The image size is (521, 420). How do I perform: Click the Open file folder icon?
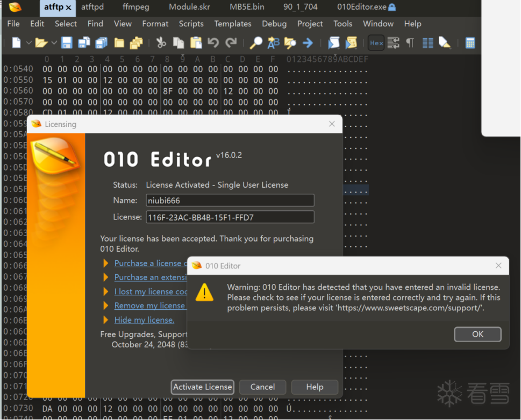tap(41, 43)
